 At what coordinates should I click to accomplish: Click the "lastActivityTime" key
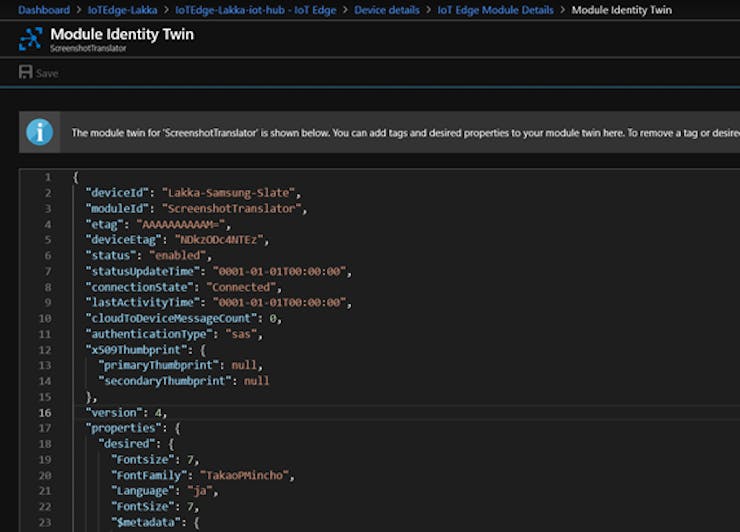[143, 303]
